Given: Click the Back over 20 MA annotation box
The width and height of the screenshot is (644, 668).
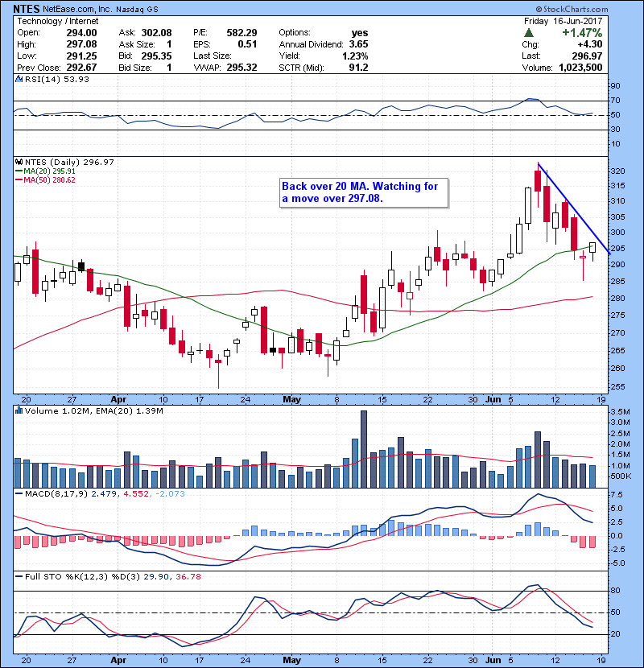Looking at the screenshot, I should coord(364,192).
